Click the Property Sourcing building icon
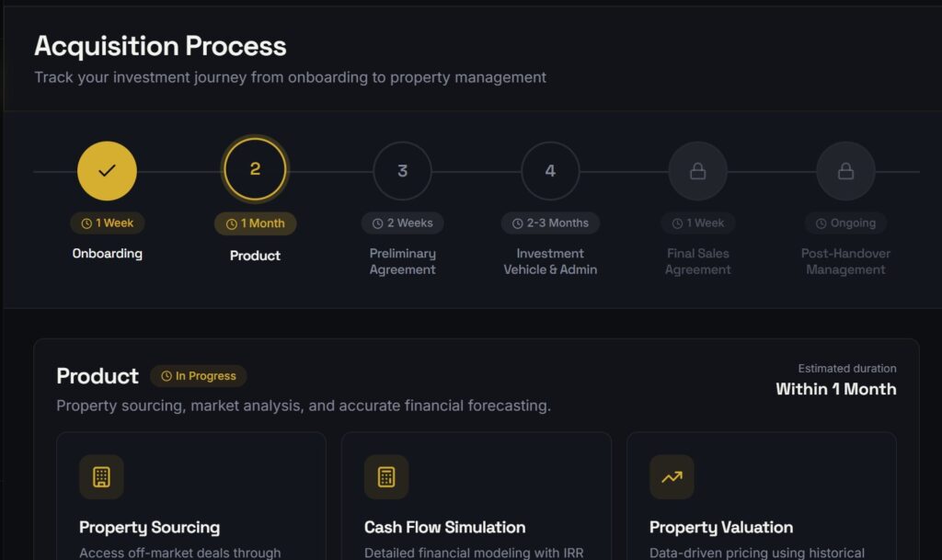Viewport: 942px width, 560px height. coord(101,477)
